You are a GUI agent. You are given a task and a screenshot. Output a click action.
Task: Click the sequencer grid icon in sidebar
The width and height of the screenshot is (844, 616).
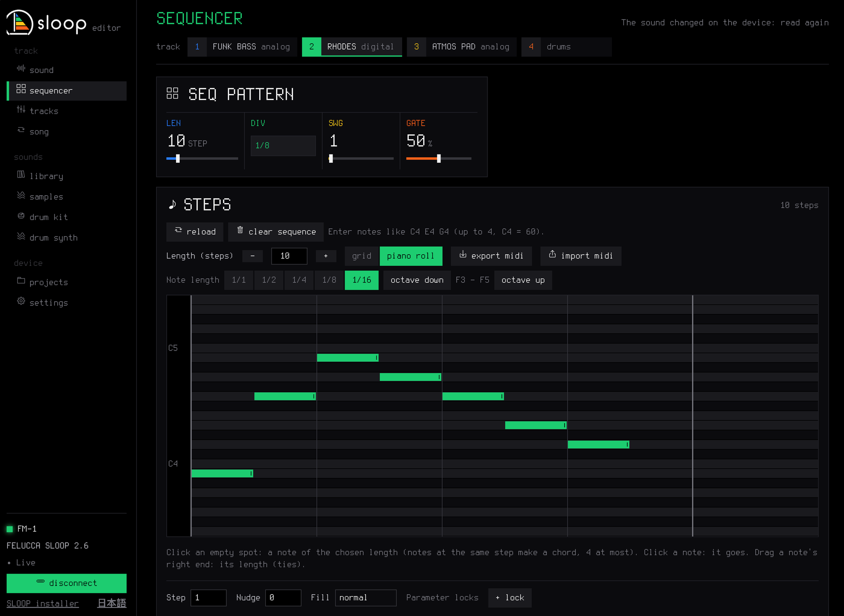click(21, 89)
